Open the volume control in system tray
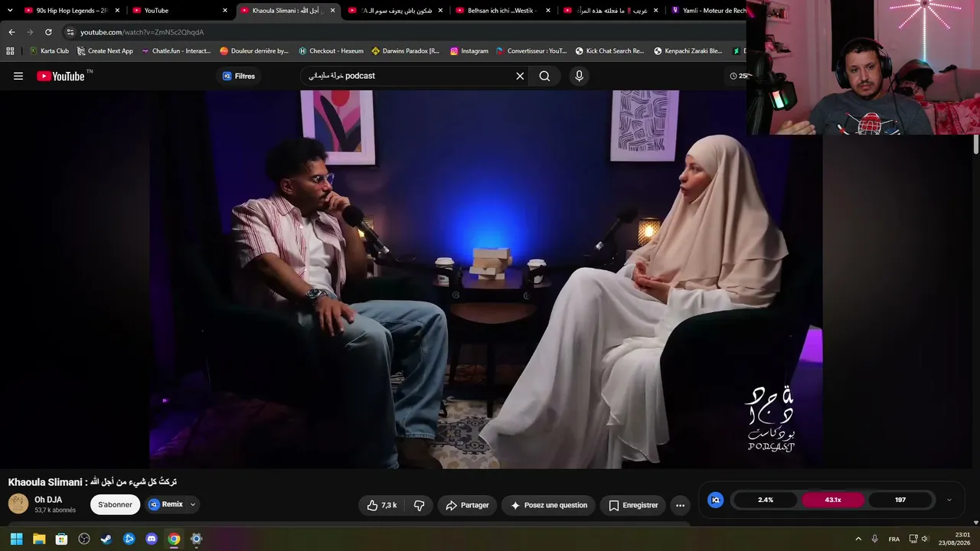The image size is (980, 551). click(x=924, y=539)
